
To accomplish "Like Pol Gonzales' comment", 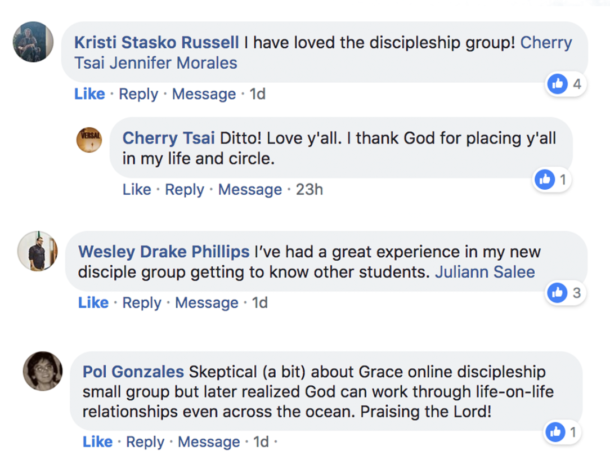I will point(97,441).
